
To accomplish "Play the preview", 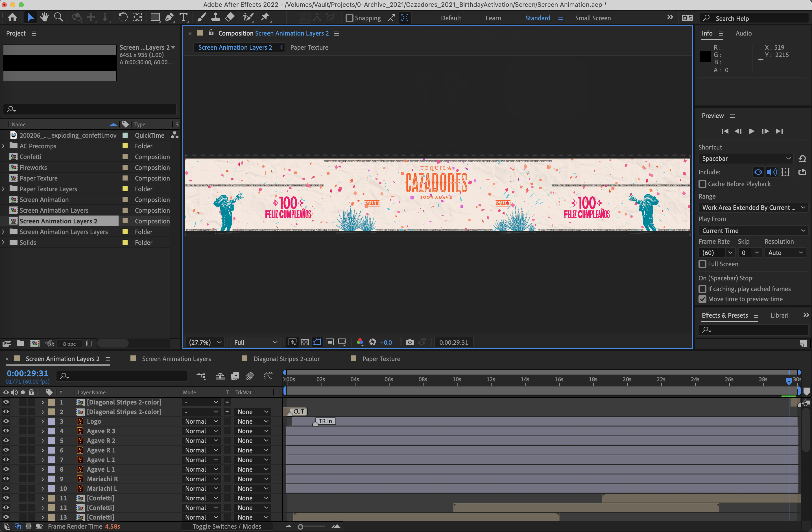I will tap(752, 131).
